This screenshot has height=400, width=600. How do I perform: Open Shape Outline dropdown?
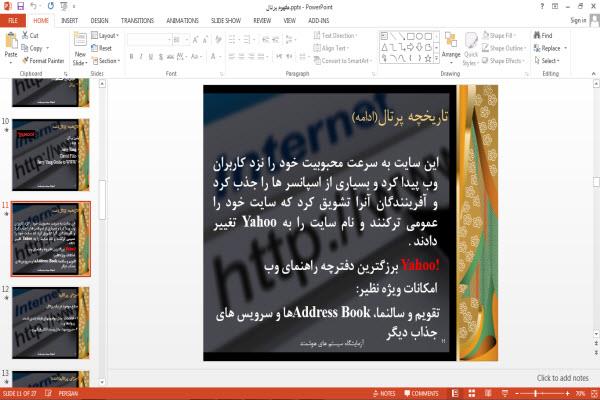click(x=504, y=48)
